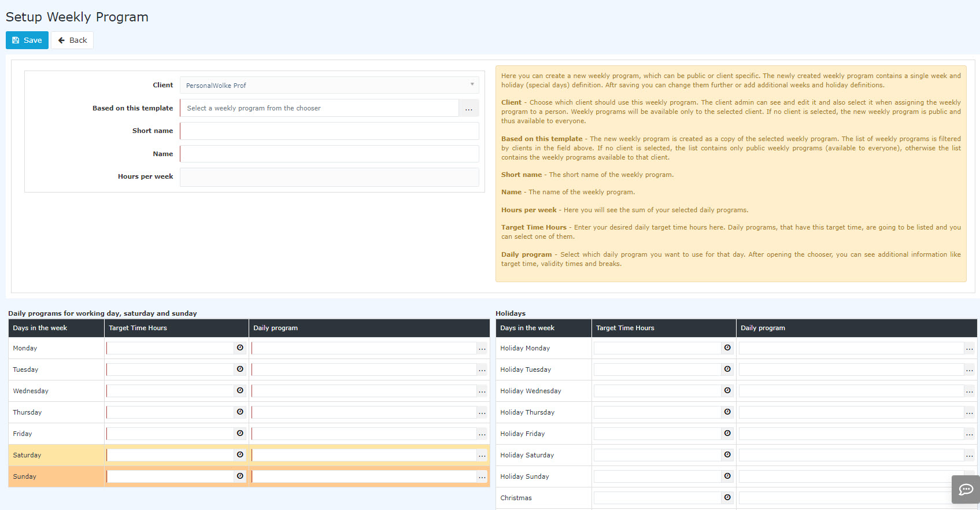Screen dimensions: 980x510
Task: Click Holiday Saturday Daily program field
Action: click(x=852, y=455)
